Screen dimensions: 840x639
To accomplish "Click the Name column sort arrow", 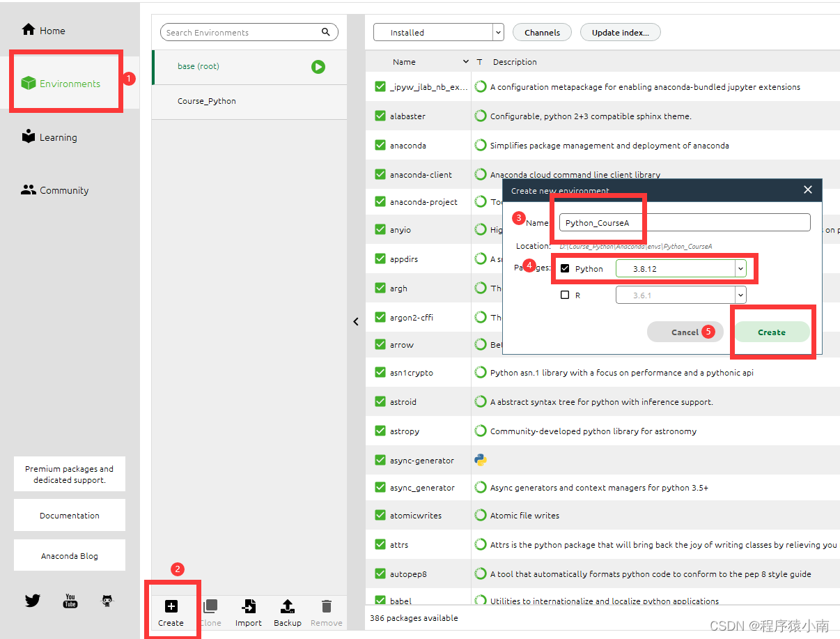I will tap(466, 61).
